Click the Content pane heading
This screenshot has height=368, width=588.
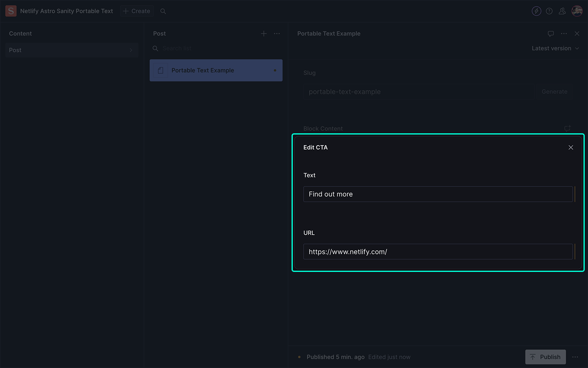pos(20,34)
